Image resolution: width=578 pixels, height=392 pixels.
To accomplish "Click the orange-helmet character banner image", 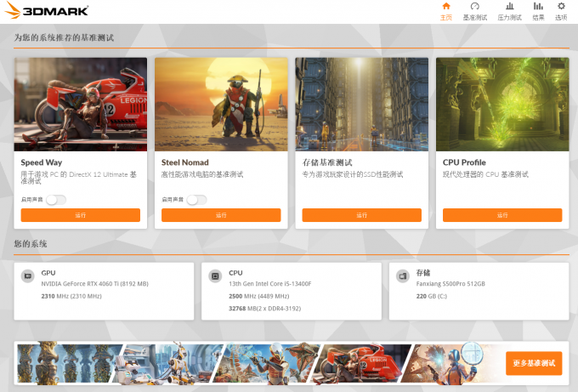I will [267, 363].
